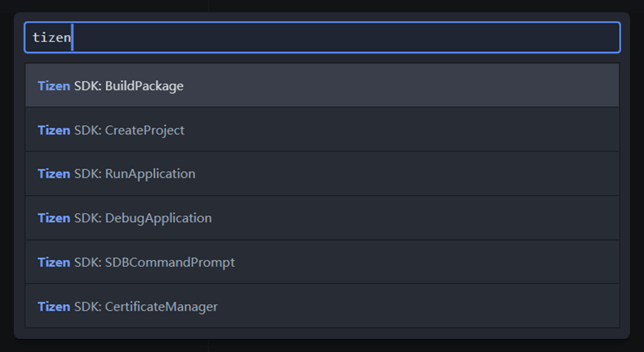Click the "BuildPackage" label text
The image size is (644, 352).
tap(144, 86)
